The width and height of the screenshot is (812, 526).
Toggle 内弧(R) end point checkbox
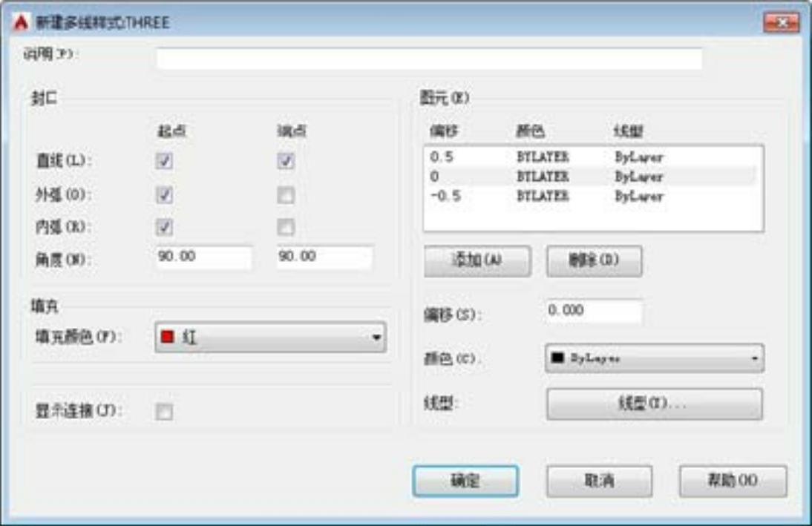point(285,227)
